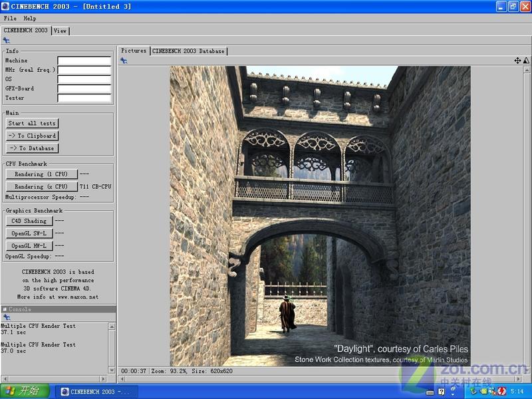Open the green network tray icon
The image size is (532, 399).
[473, 392]
